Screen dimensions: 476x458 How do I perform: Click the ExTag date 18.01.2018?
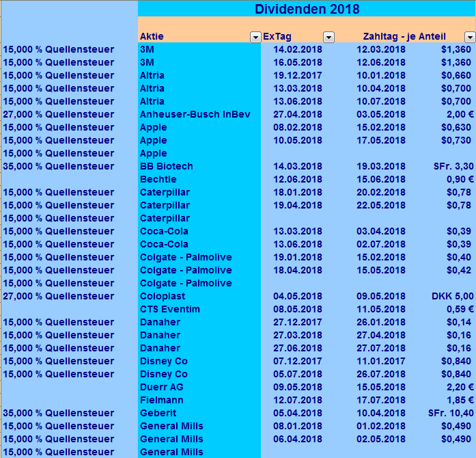[298, 192]
